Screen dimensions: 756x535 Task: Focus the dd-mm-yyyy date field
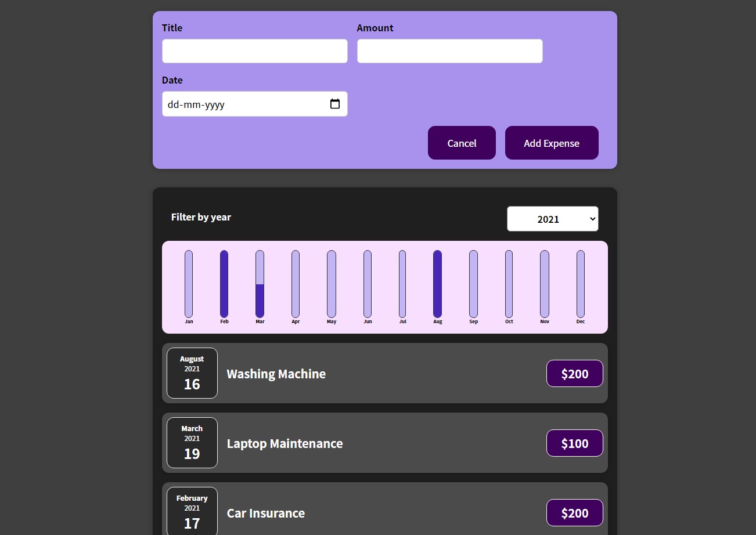(255, 104)
